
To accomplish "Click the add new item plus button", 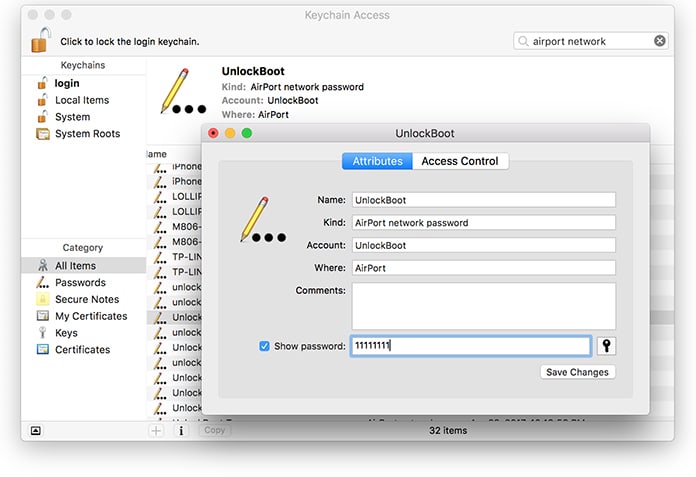I will [x=156, y=430].
